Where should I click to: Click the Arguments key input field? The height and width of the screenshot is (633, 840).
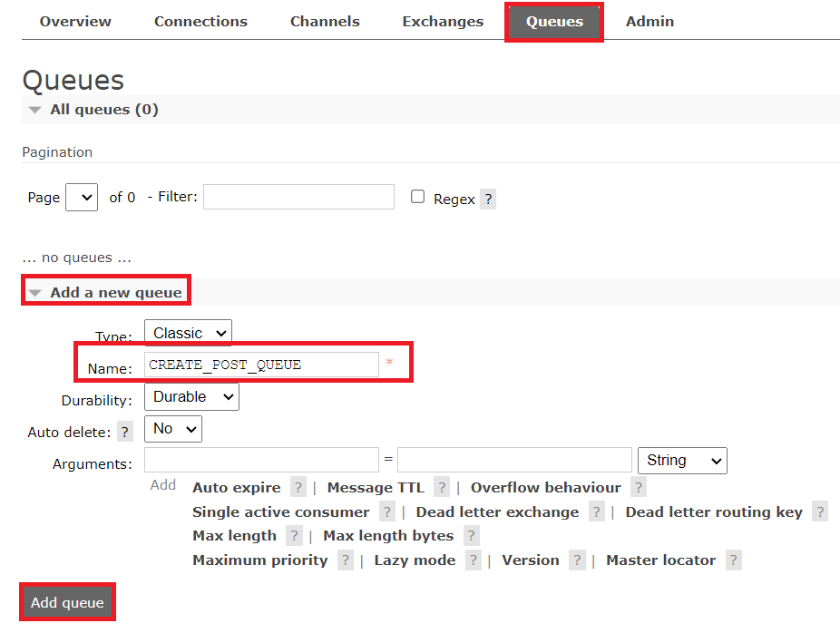(261, 460)
